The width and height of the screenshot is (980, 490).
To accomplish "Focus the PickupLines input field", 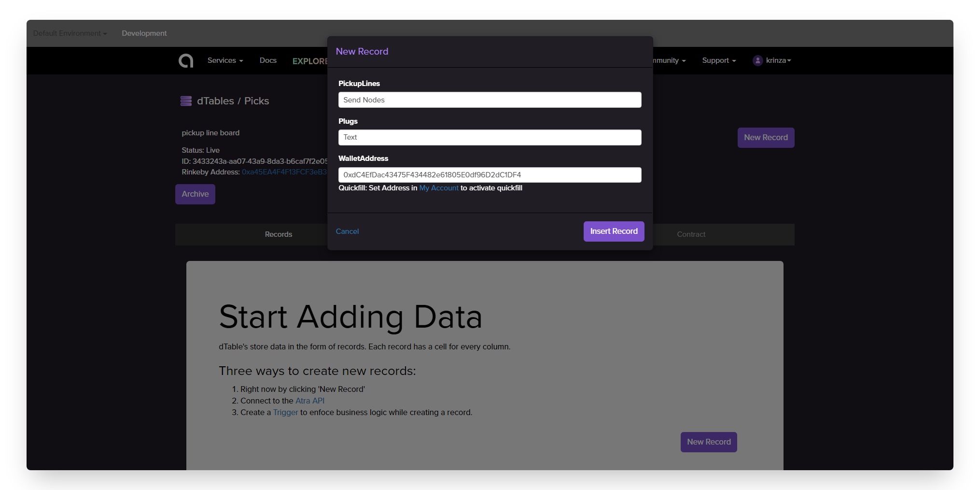I will click(x=490, y=100).
